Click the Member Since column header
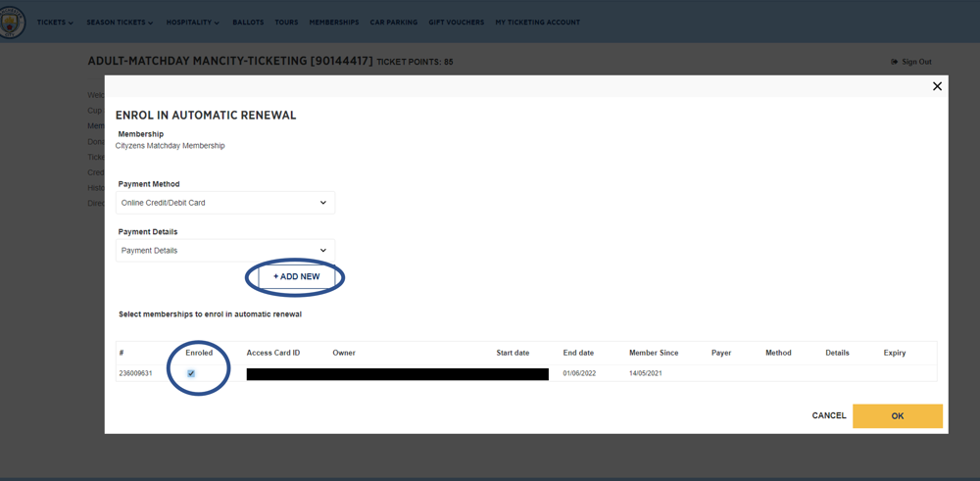Screen dimensions: 980x481 coord(654,353)
